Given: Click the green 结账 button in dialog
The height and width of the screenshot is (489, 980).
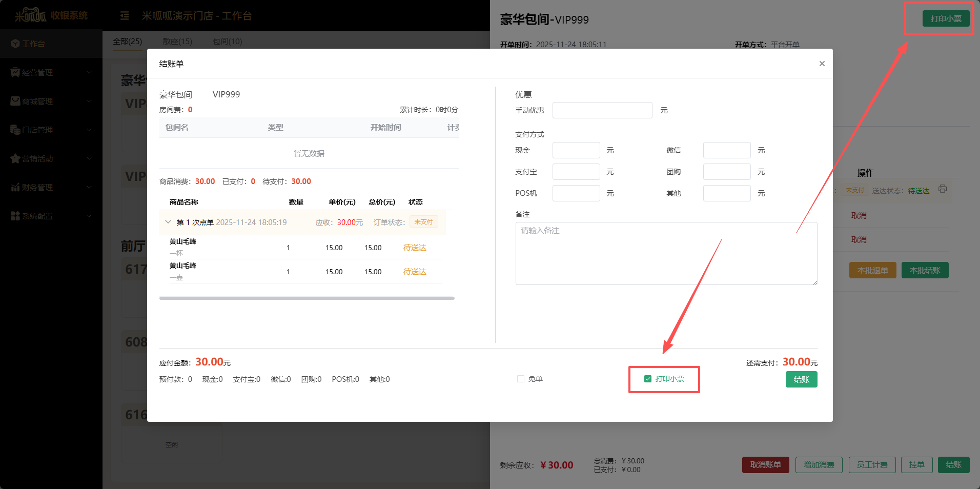Looking at the screenshot, I should click(x=801, y=379).
